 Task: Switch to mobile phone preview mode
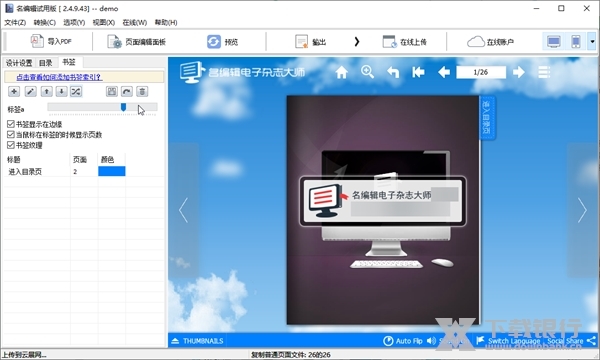coord(576,41)
